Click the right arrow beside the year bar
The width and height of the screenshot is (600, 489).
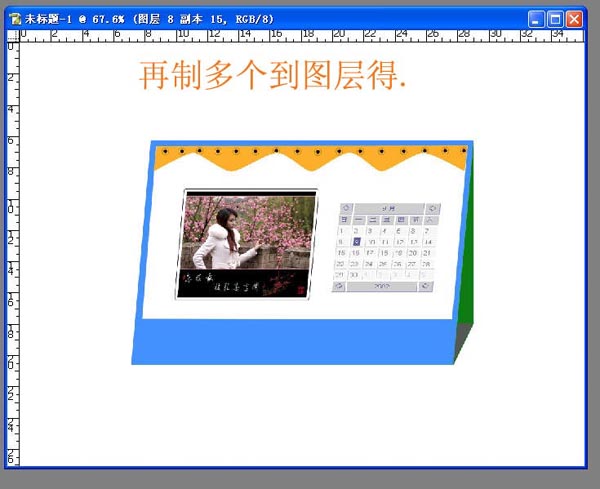[426, 286]
